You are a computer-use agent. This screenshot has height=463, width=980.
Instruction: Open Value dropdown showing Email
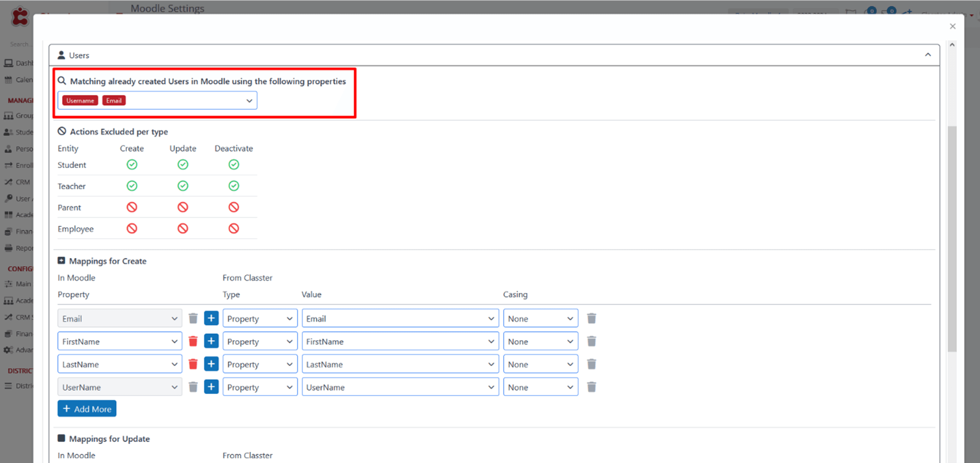point(400,318)
